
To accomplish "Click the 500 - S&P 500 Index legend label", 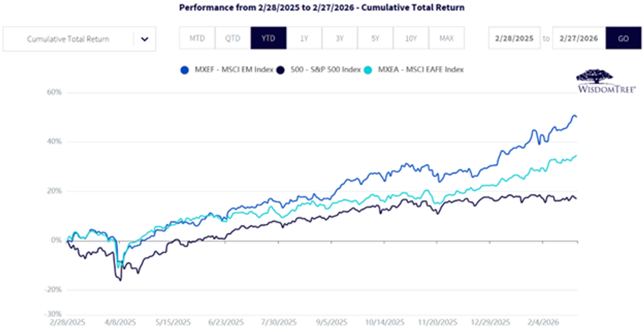I will 326,70.
